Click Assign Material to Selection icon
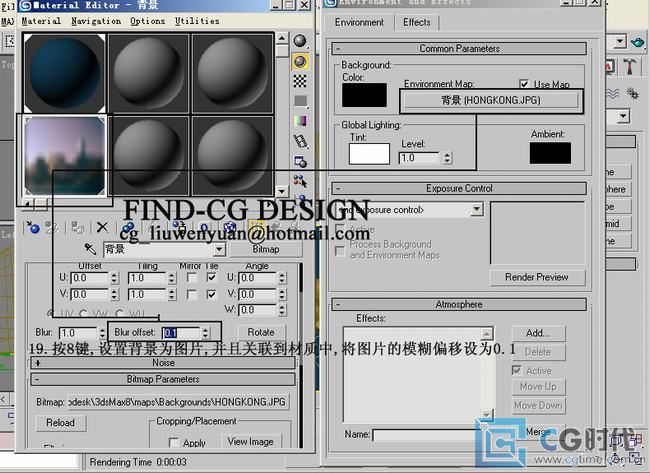This screenshot has width=650, height=473. pyautogui.click(x=78, y=227)
